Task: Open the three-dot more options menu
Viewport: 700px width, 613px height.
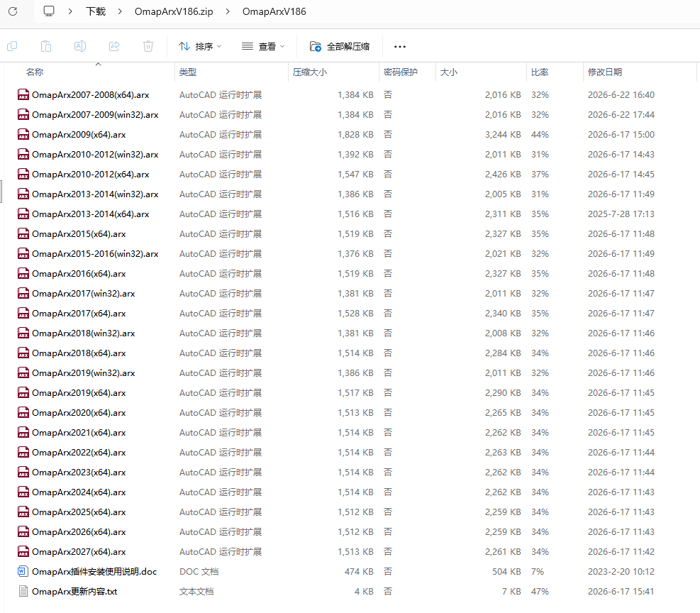Action: tap(400, 46)
